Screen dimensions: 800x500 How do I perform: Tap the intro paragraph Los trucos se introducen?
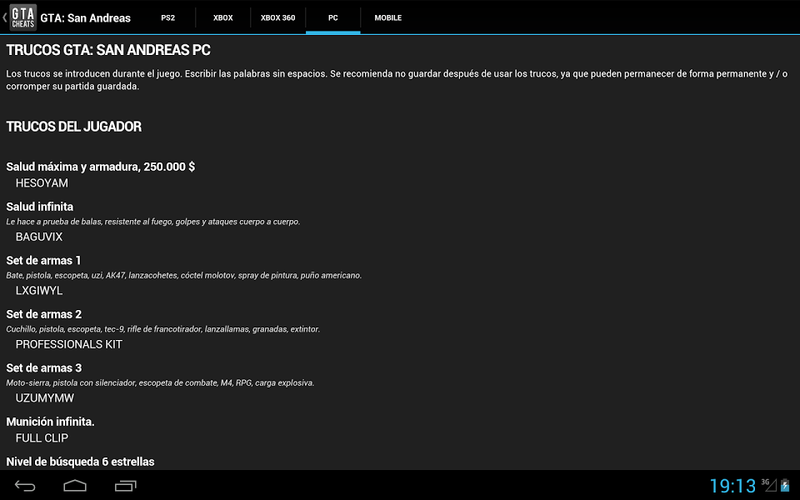pos(397,80)
